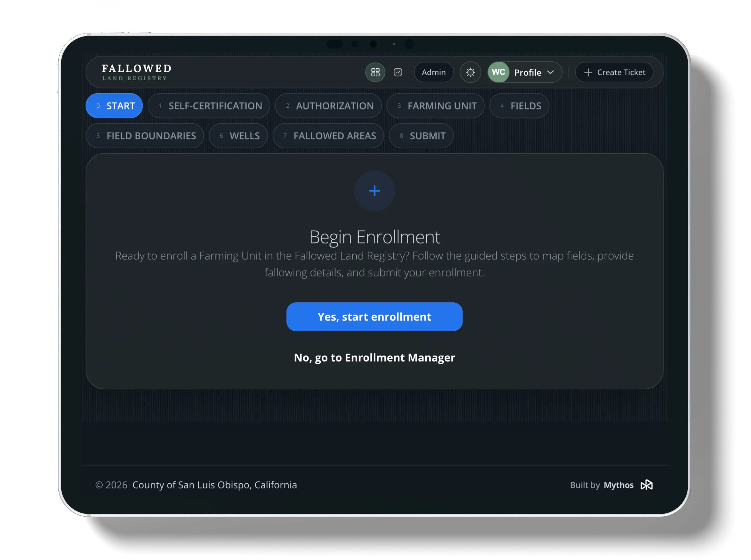This screenshot has width=751, height=560.
Task: Open the dashboard grid icon
Action: [x=375, y=72]
